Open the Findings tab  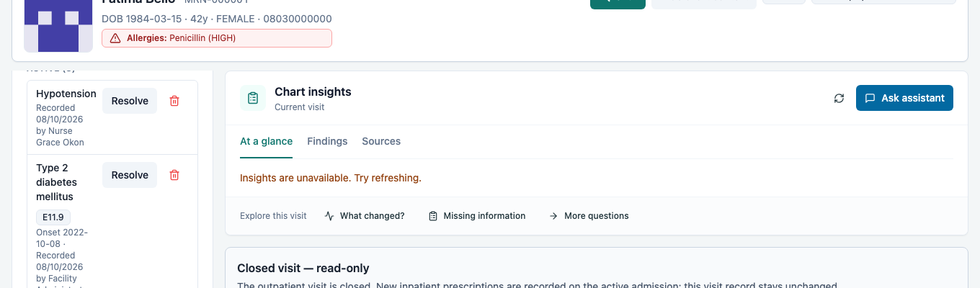click(x=327, y=141)
